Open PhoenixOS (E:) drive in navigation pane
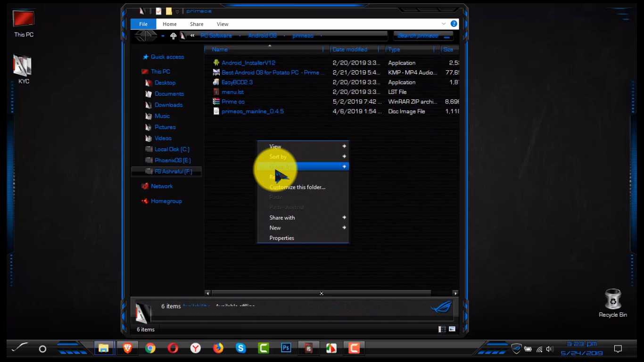This screenshot has height=362, width=644. click(x=173, y=160)
